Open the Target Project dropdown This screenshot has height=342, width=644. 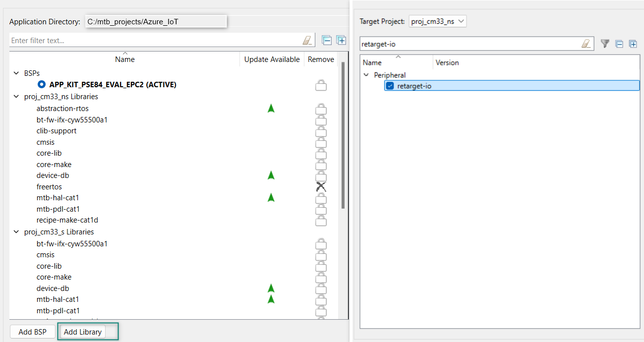click(437, 21)
